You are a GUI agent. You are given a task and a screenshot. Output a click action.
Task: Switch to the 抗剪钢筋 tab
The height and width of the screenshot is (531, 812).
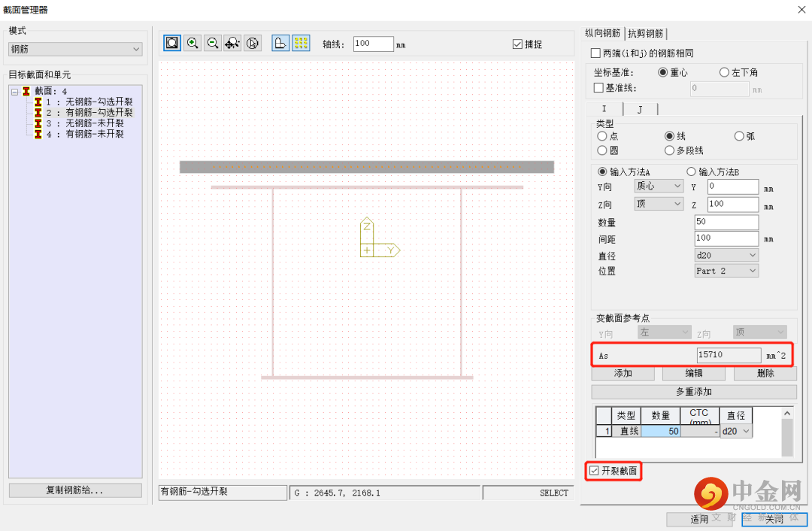click(x=645, y=34)
